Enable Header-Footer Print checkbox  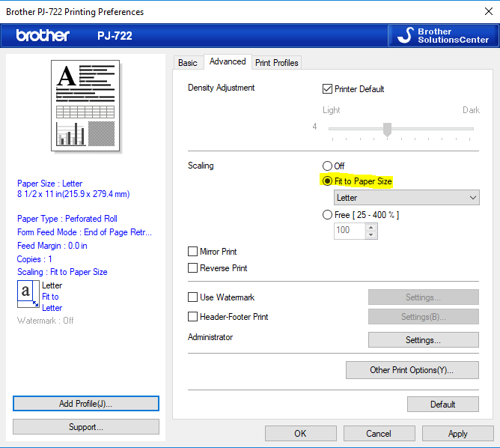click(192, 317)
